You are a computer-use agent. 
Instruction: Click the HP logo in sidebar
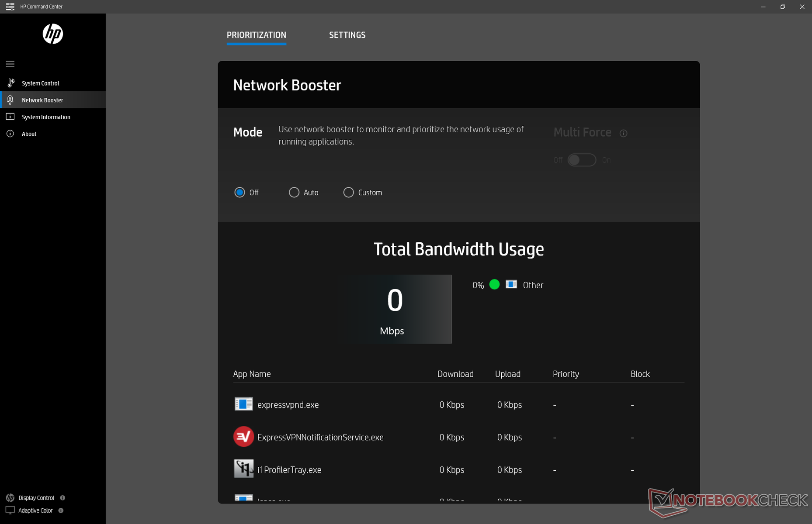[x=52, y=34]
